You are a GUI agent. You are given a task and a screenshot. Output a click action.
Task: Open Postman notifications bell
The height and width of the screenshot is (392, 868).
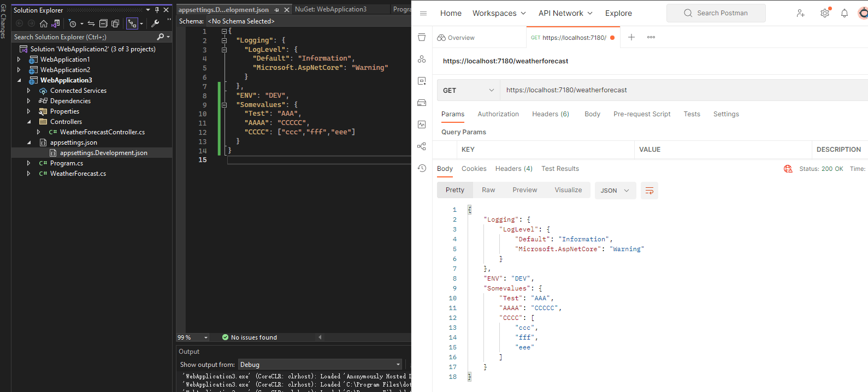[x=845, y=13]
